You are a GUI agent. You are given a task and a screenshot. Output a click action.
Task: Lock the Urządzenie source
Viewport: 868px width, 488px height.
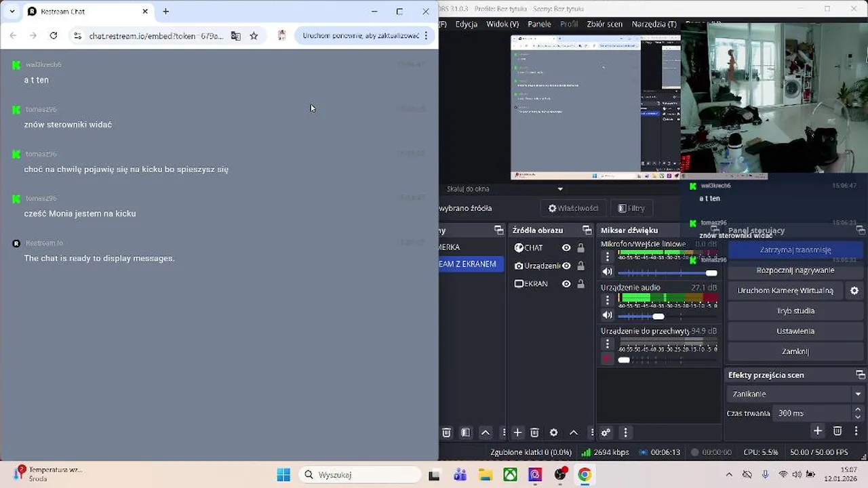click(x=580, y=266)
